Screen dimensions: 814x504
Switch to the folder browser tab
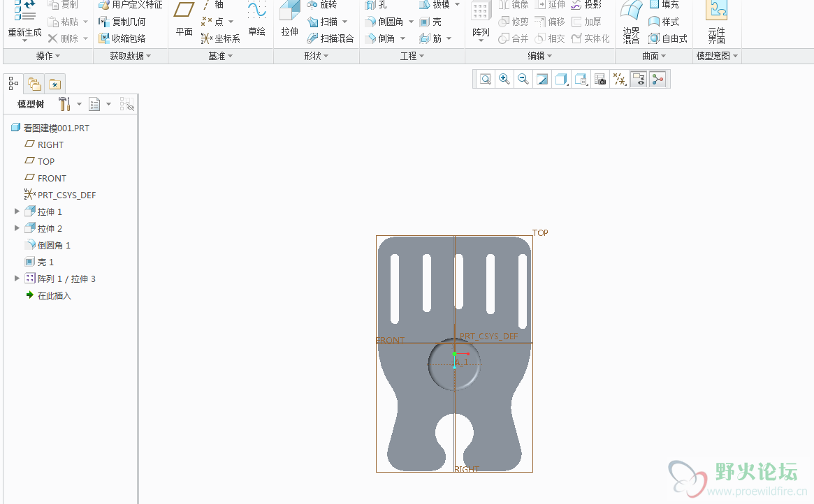(34, 84)
